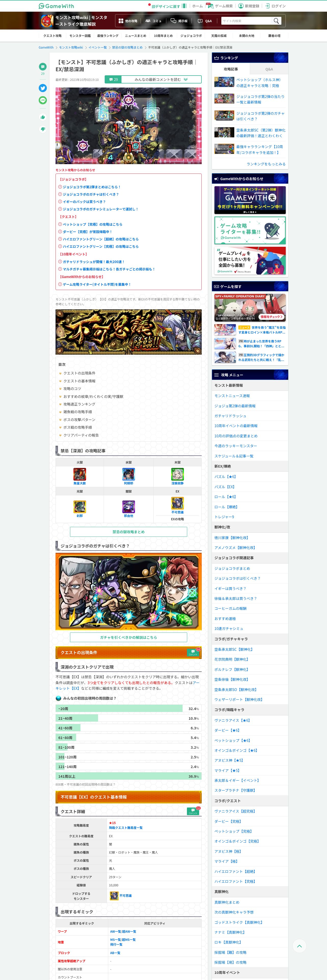The width and height of the screenshot is (327, 980).
Task: Open イベント一覧 breadcrumb link
Action: 98,48
